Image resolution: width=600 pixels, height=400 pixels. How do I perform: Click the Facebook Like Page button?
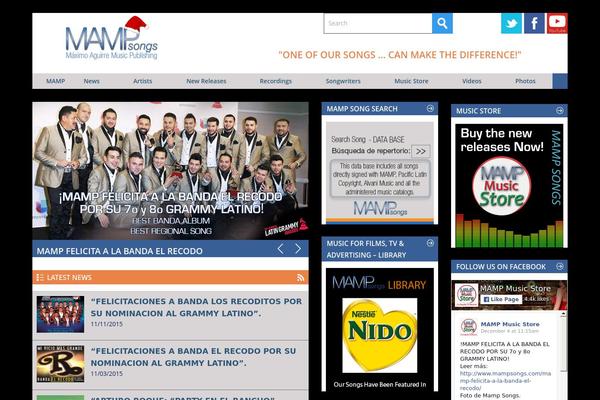[x=501, y=299]
